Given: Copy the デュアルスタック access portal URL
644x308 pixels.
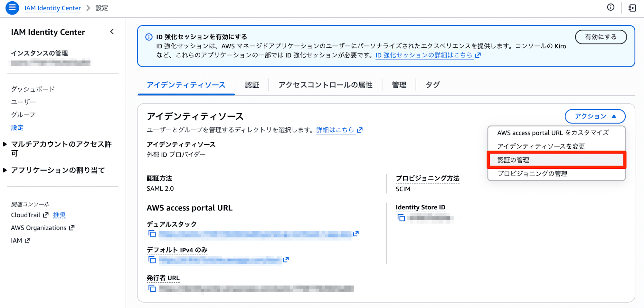Looking at the screenshot, I should click(152, 234).
